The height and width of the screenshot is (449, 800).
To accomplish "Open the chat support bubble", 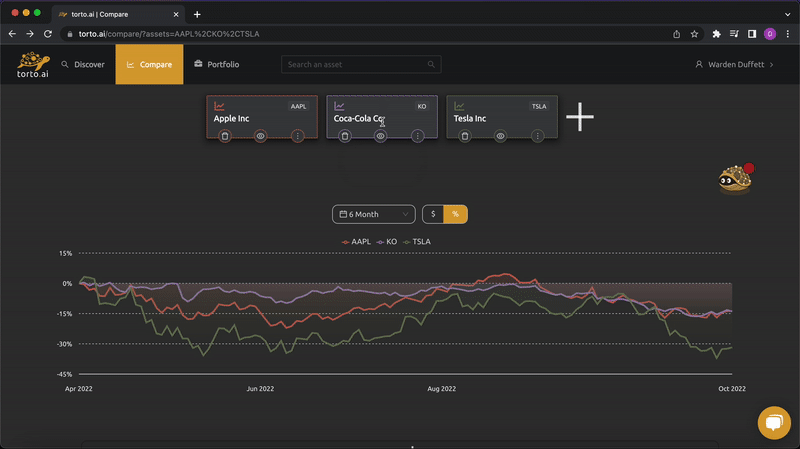I will 774,422.
